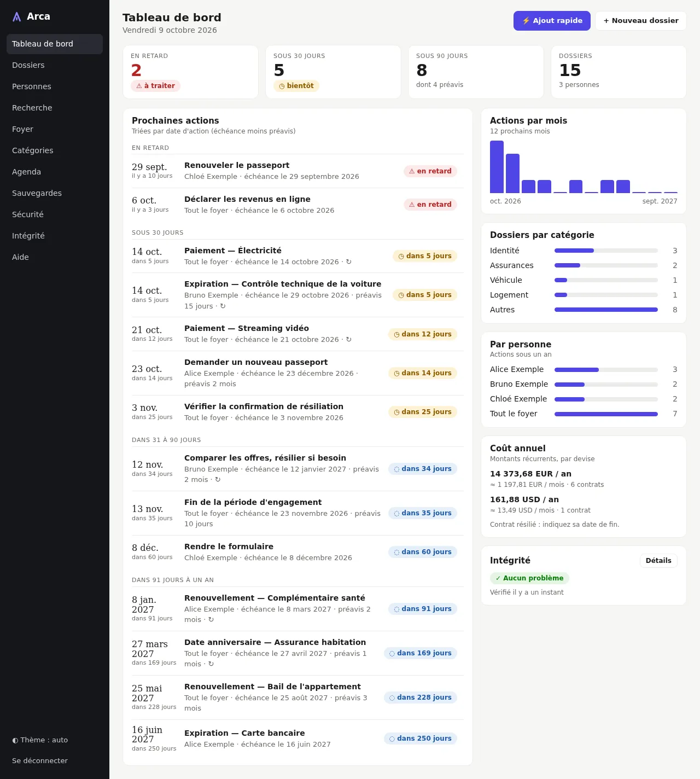Open 'Renouvellement — Bail de l'appartement' item
This screenshot has height=779, width=700.
[297, 697]
